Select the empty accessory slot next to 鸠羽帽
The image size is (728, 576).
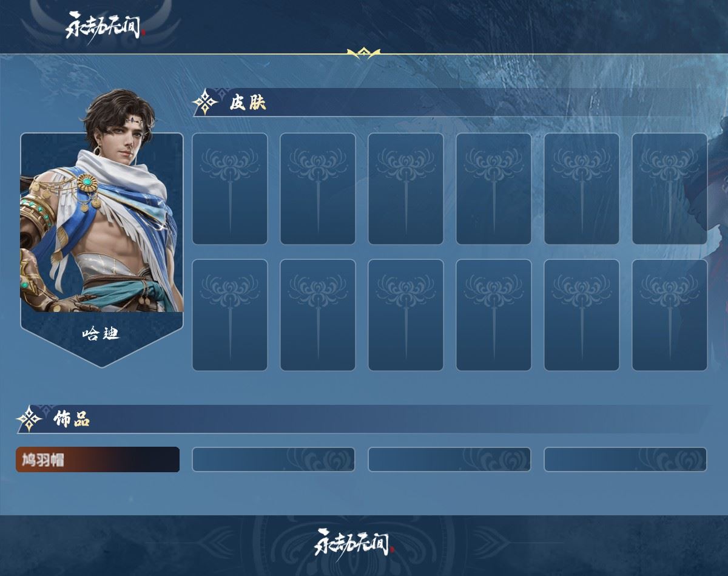tap(274, 459)
